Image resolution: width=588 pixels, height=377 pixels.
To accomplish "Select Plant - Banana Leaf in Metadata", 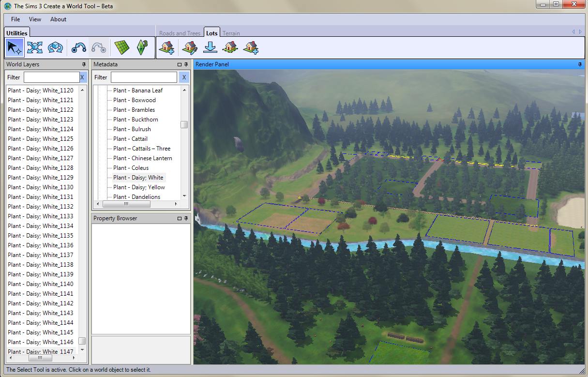I will click(x=138, y=90).
